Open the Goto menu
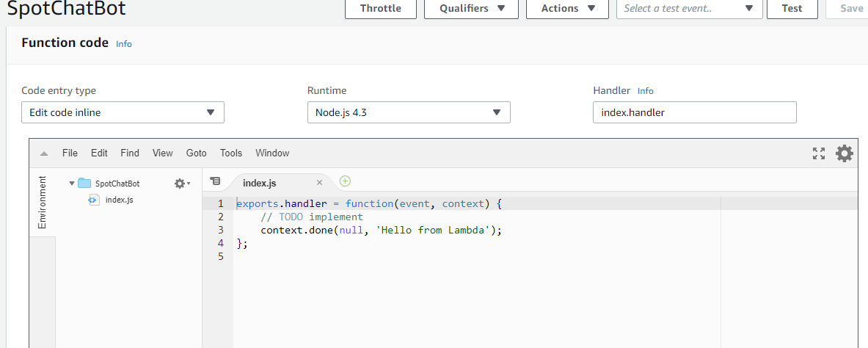868x348 pixels. pyautogui.click(x=196, y=153)
